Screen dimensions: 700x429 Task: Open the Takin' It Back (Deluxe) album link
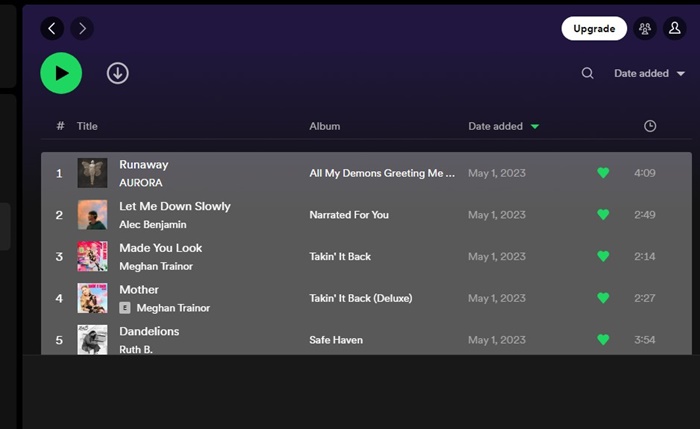click(361, 298)
